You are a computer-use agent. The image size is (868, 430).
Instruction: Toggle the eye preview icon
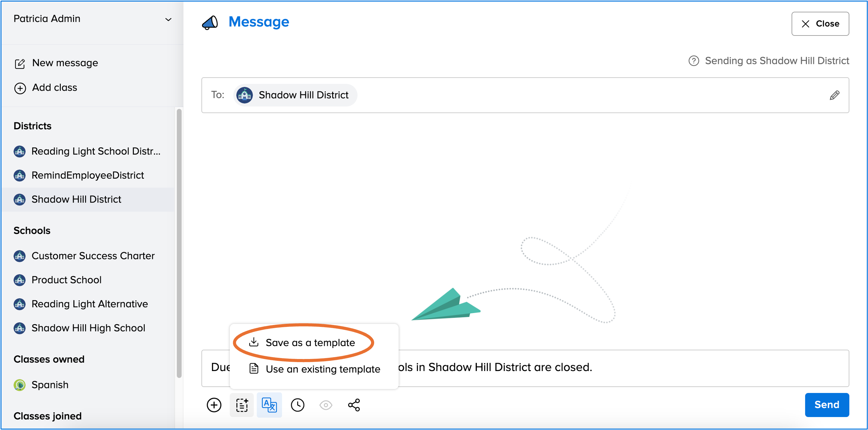[x=325, y=405]
